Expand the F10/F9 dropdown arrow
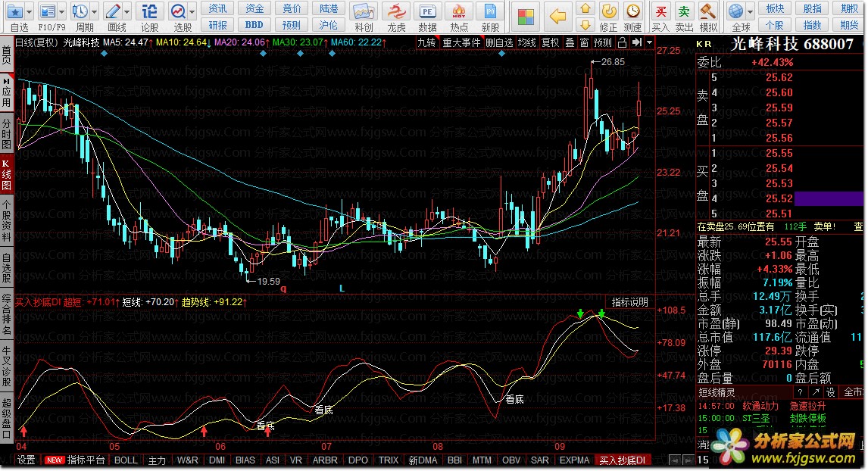Image resolution: width=868 pixels, height=471 pixels. click(62, 11)
